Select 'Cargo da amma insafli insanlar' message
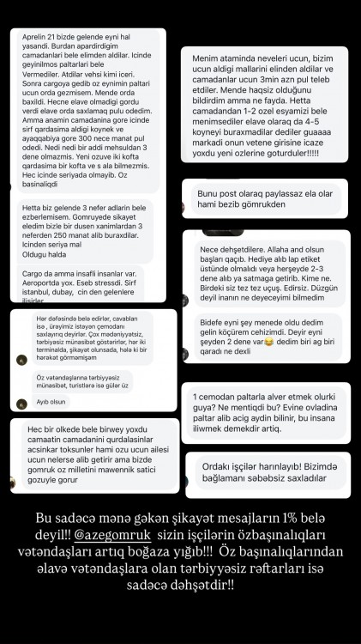This screenshot has height=644, width=361. click(81, 284)
